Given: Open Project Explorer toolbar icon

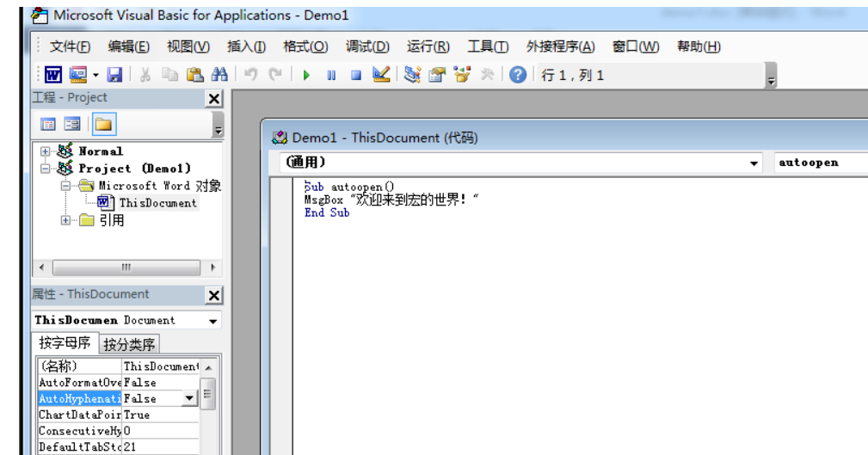Looking at the screenshot, I should (412, 75).
